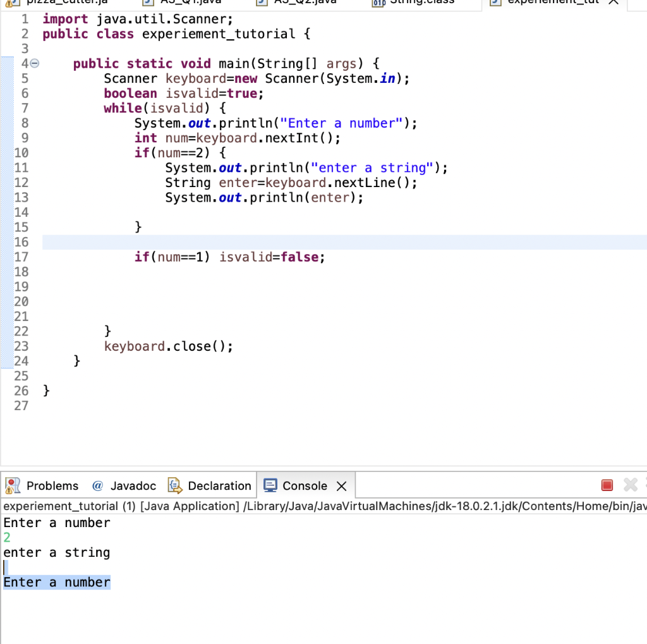Screen dimensions: 647x644
Task: Click the "if(num==2) {" code line
Action: (180, 153)
